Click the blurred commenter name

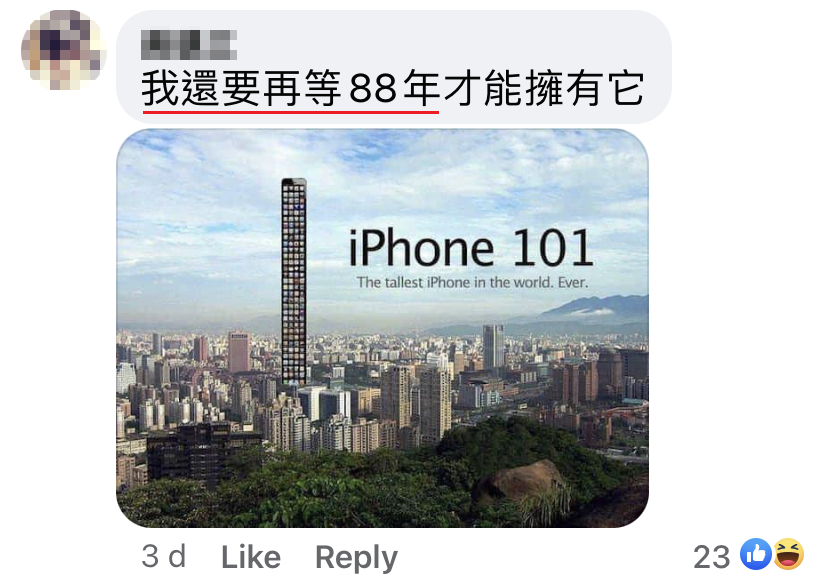[x=189, y=44]
